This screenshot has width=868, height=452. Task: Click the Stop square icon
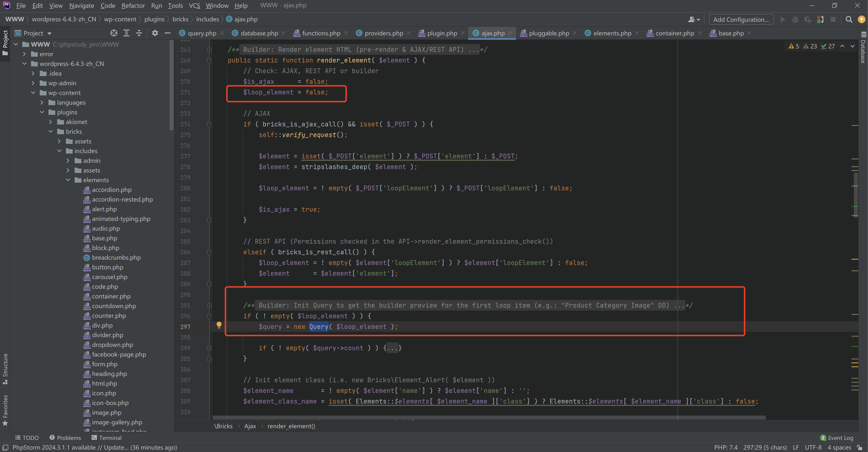point(833,20)
